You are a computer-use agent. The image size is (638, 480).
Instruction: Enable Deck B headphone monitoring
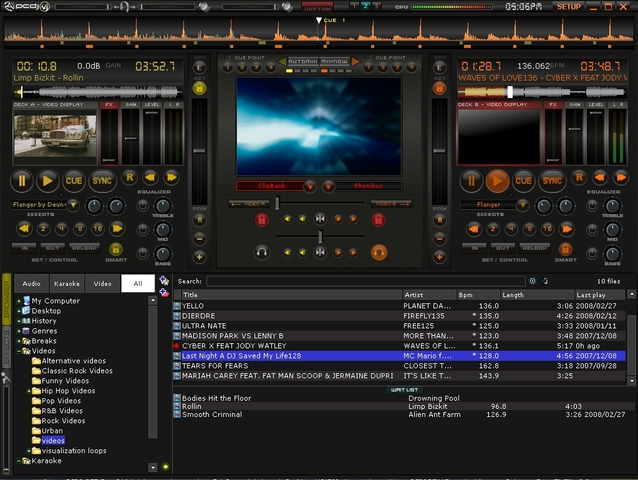(x=379, y=252)
